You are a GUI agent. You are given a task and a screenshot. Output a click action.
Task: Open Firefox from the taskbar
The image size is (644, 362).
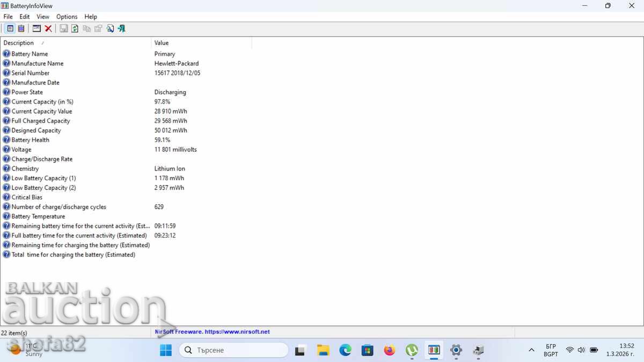point(389,350)
